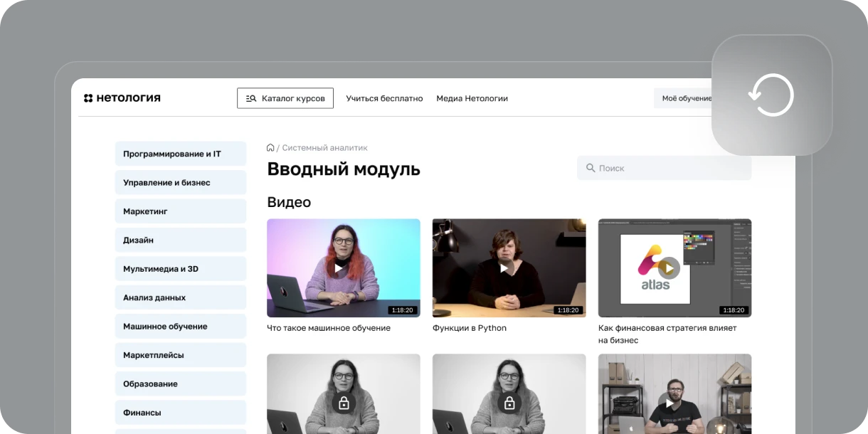The width and height of the screenshot is (868, 434).
Task: Choose the 'Дизайн' sidebar category
Action: coord(181,240)
